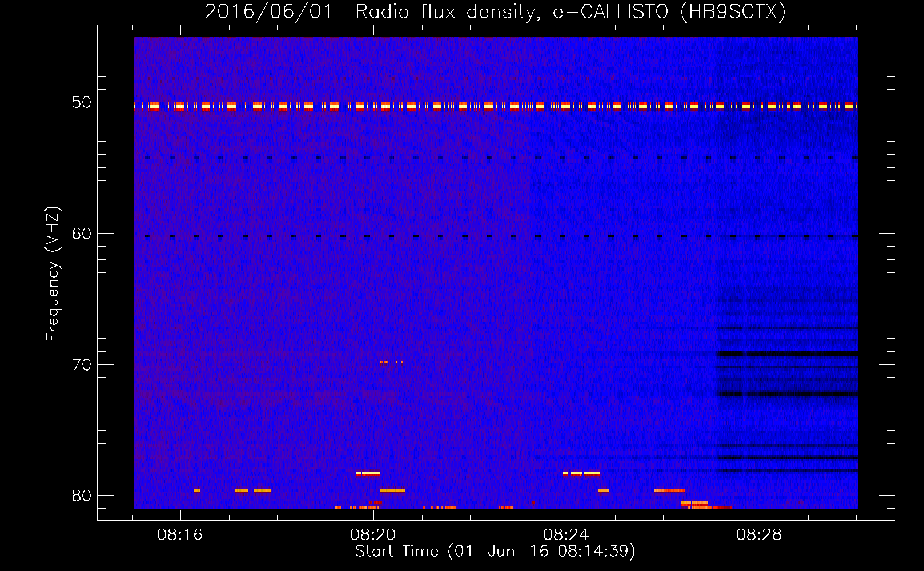Click the 60 frequency tick label

(x=82, y=233)
